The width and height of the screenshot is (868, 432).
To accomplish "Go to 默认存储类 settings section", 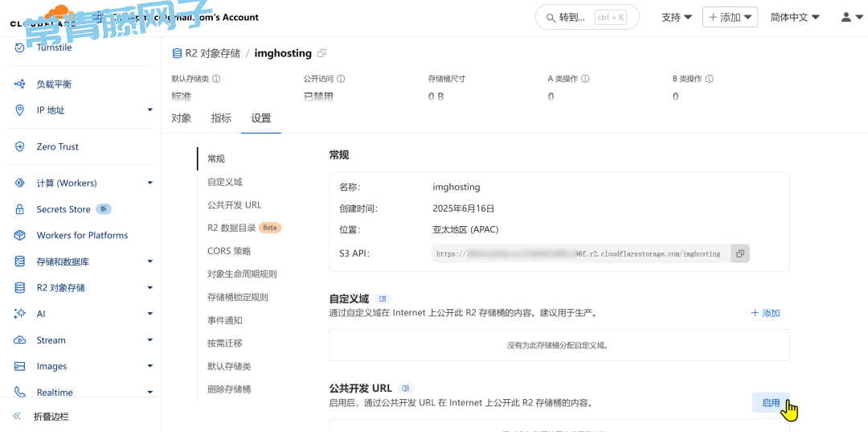I will pyautogui.click(x=229, y=366).
